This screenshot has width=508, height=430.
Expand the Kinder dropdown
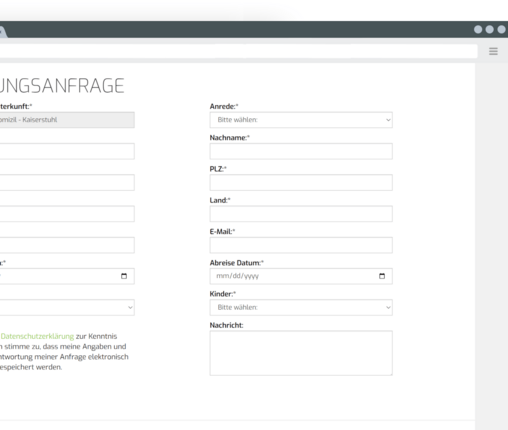coord(301,307)
